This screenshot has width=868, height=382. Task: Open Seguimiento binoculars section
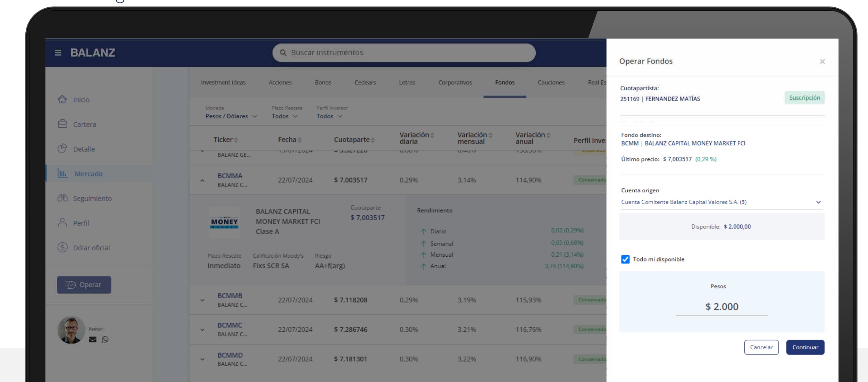tap(85, 198)
